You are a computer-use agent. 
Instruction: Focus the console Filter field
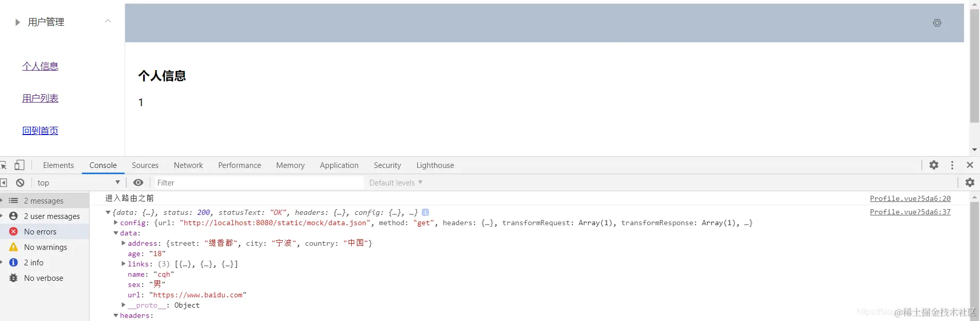(259, 182)
